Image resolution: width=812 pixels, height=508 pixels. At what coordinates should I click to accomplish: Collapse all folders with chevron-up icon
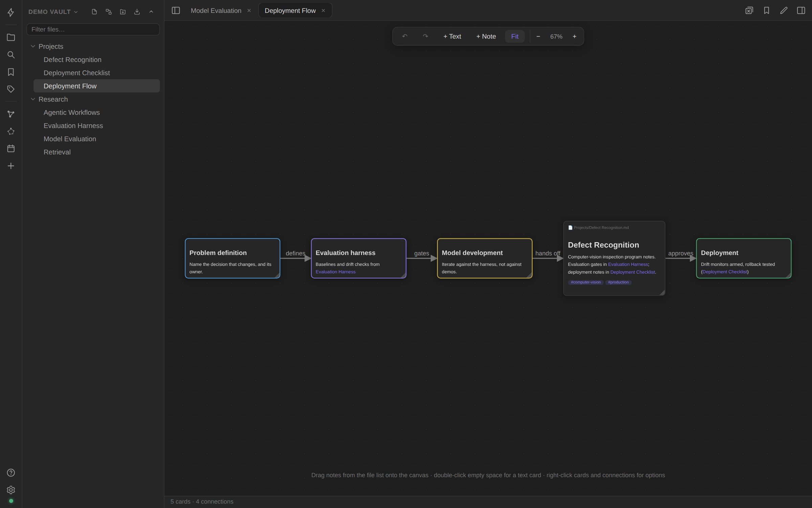tap(151, 12)
